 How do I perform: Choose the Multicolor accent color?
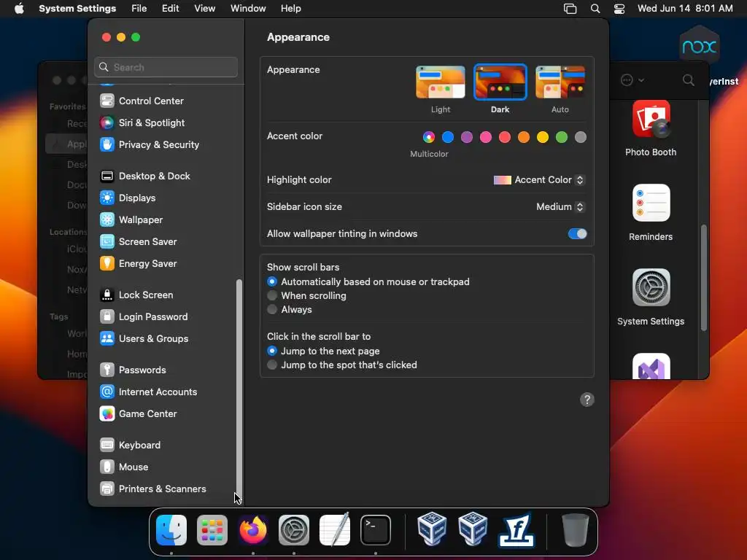(429, 137)
